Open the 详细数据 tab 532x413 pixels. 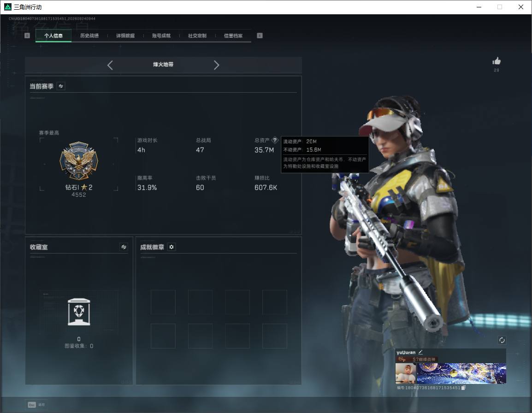[125, 35]
